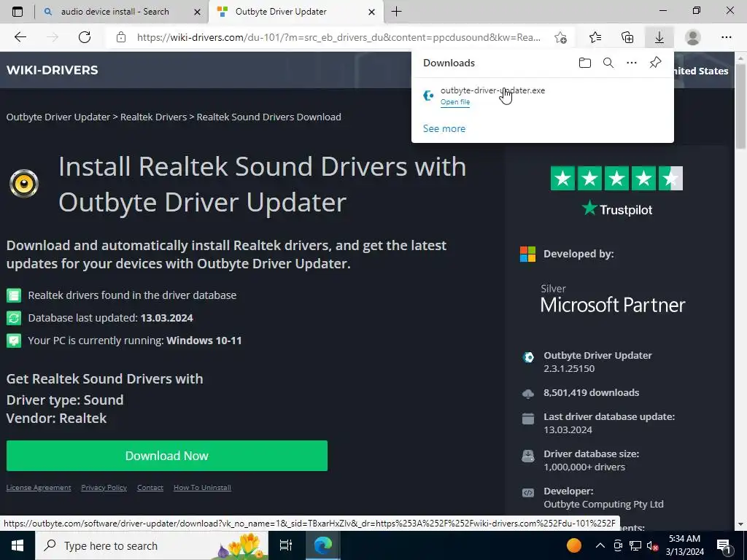Search downloads in Downloads panel

608,63
